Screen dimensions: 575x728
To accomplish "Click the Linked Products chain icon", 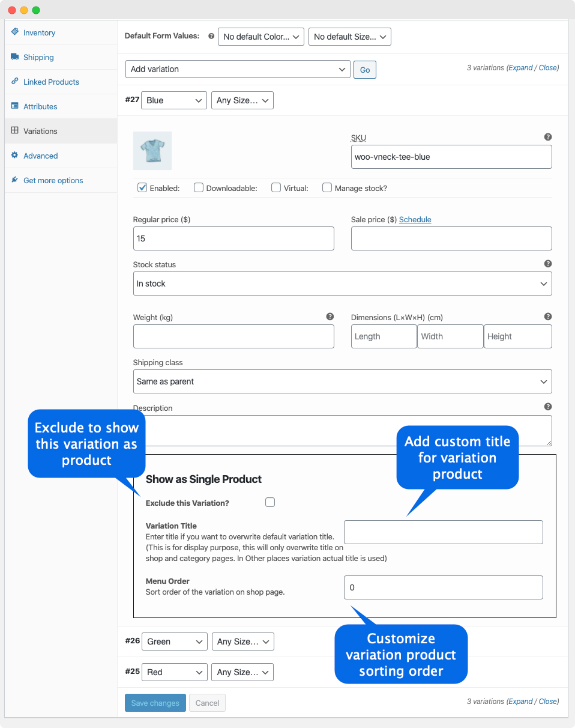I will [x=14, y=82].
